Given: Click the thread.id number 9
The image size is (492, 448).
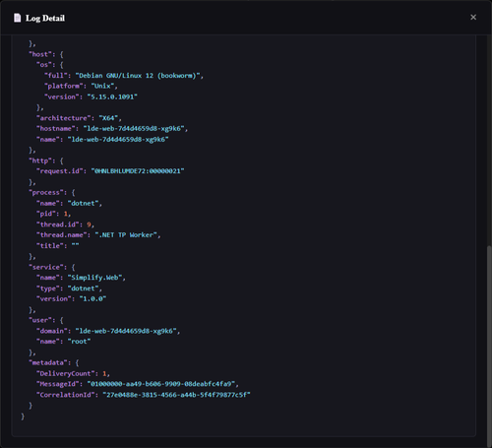Looking at the screenshot, I should [89, 224].
